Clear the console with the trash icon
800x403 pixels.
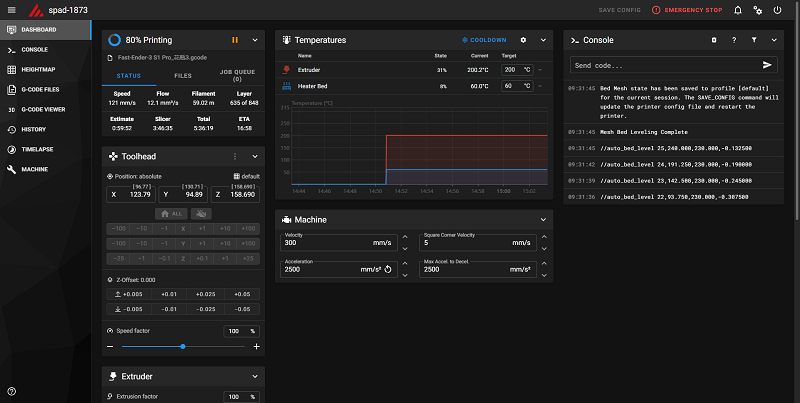pyautogui.click(x=714, y=40)
